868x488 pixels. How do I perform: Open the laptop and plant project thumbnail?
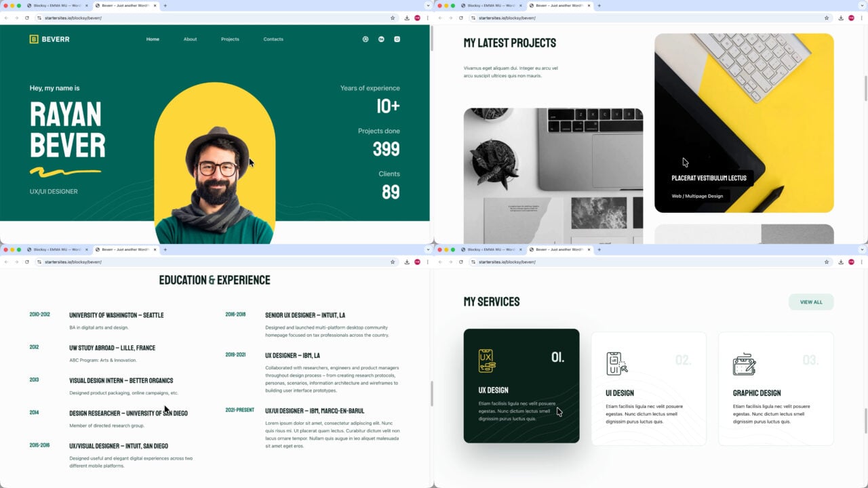pyautogui.click(x=553, y=176)
